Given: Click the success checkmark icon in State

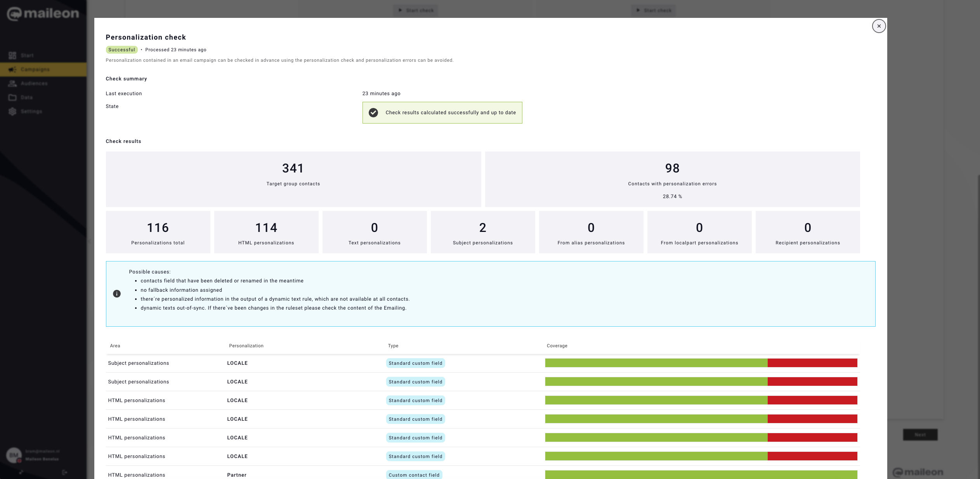Looking at the screenshot, I should pos(373,113).
